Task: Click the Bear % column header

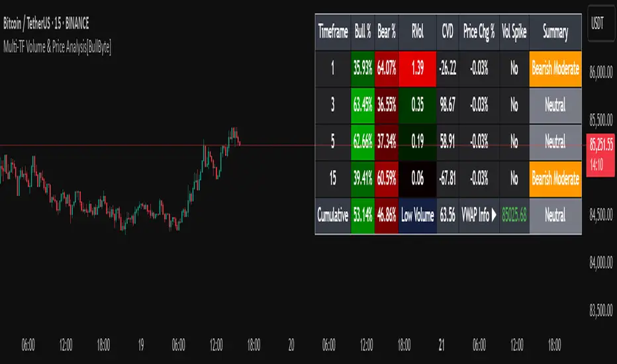Action: (x=387, y=32)
